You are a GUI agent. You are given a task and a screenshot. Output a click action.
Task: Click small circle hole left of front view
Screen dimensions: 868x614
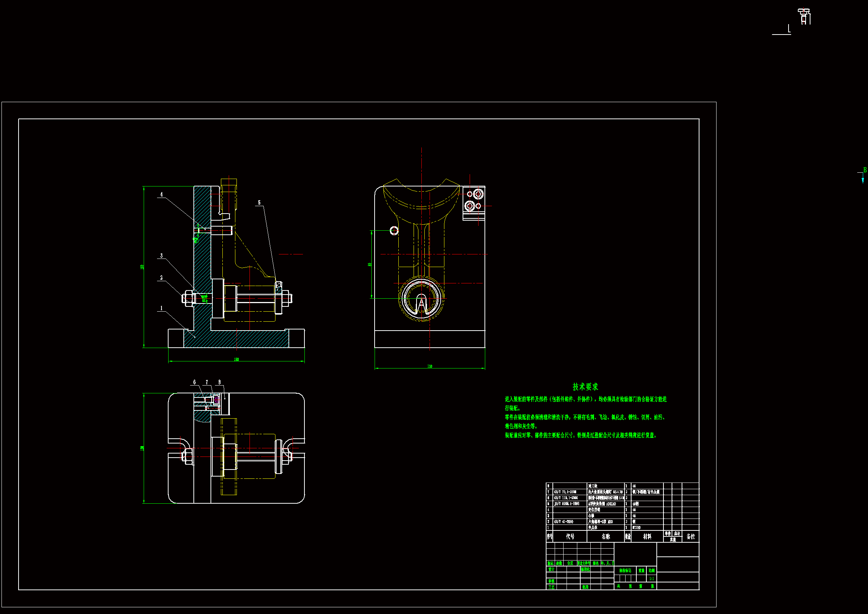click(394, 230)
